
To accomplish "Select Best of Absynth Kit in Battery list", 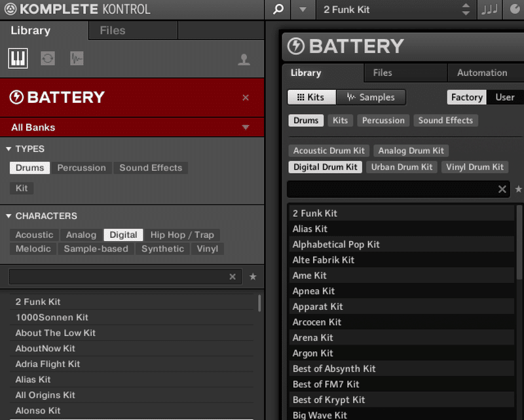I will pos(402,369).
